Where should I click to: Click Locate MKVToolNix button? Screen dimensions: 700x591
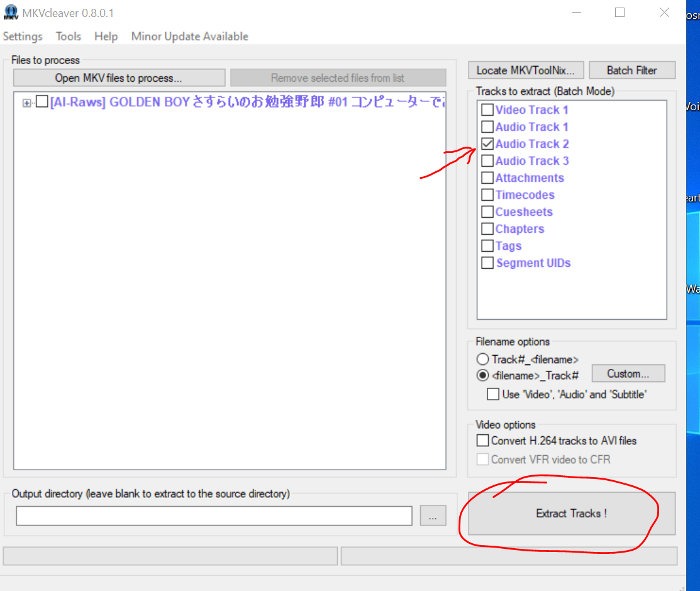coord(526,70)
